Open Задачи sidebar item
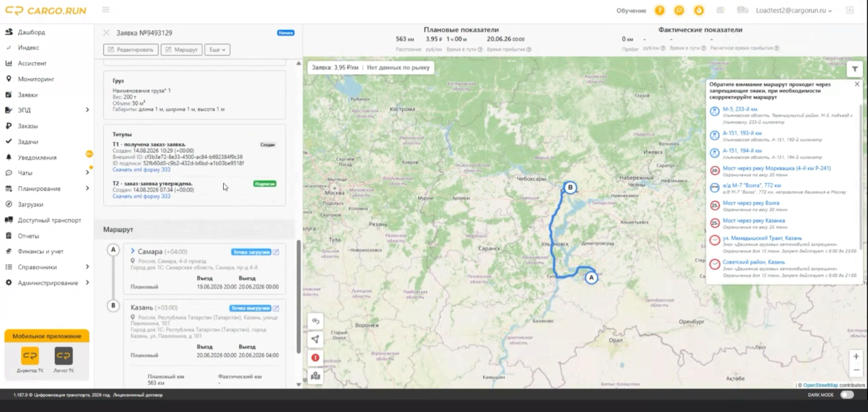This screenshot has height=412, width=868. (x=28, y=142)
